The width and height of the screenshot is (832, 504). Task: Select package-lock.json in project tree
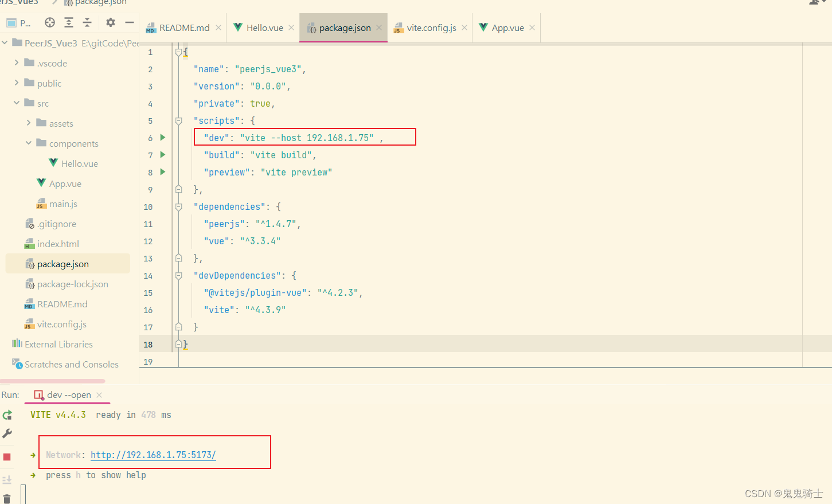point(67,284)
